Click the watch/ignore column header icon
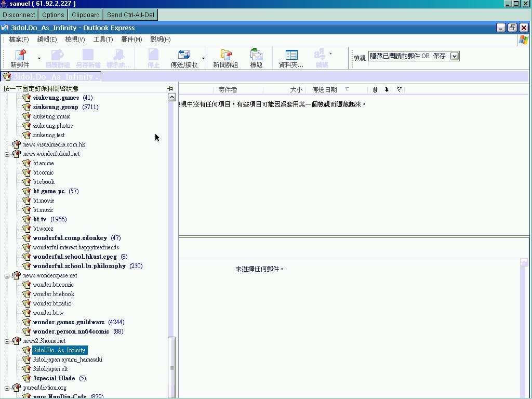The image size is (532, 399). [399, 89]
